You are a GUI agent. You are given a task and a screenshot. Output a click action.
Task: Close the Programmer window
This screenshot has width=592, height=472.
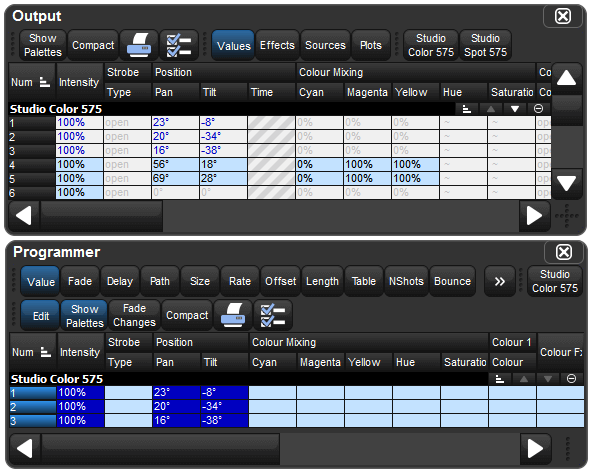pyautogui.click(x=564, y=252)
